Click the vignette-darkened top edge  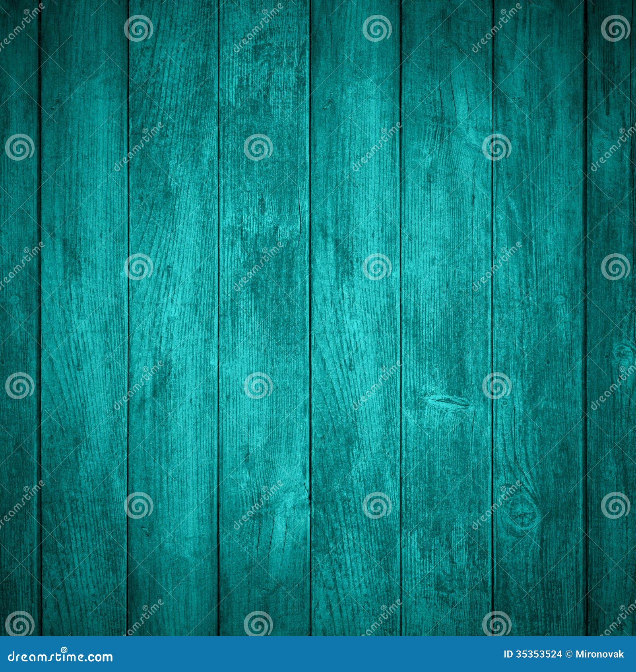(318, 4)
